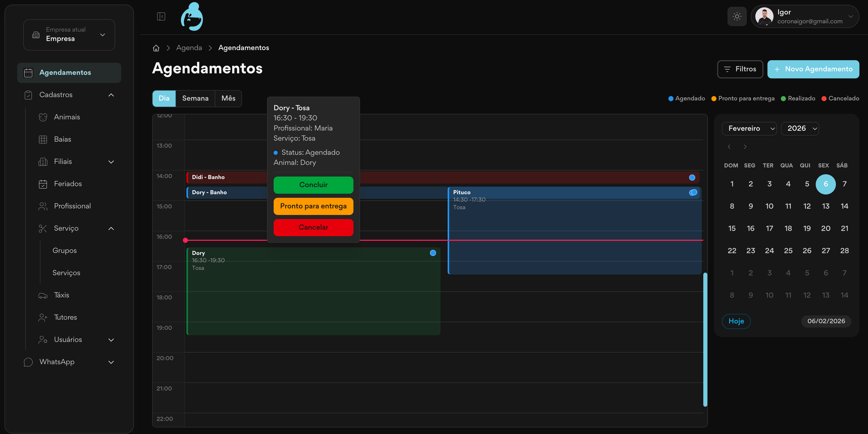Click the green Concluir button
868x434 pixels.
pyautogui.click(x=313, y=185)
